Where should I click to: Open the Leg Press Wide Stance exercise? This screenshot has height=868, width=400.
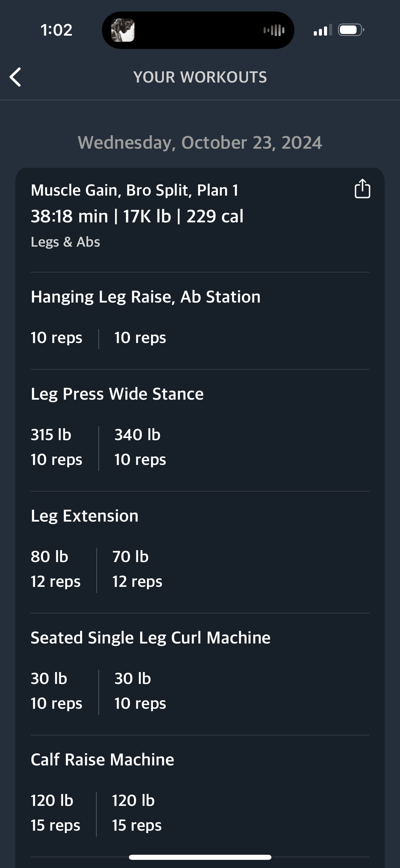pyautogui.click(x=117, y=394)
